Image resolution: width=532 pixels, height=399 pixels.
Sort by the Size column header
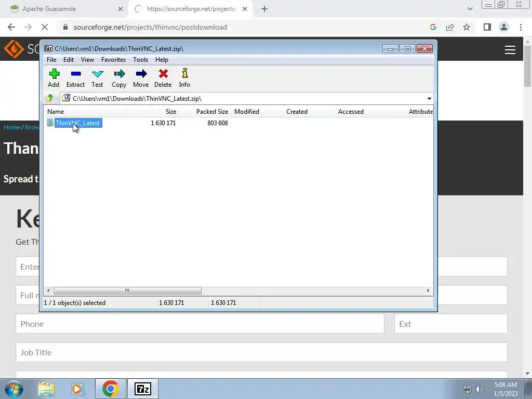pos(153,112)
